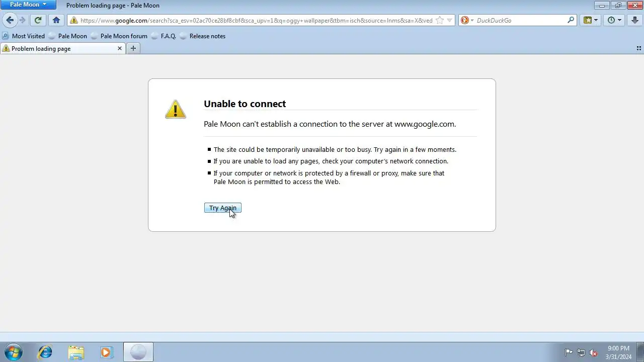Image resolution: width=644 pixels, height=362 pixels.
Task: Click the Unable to connect heading
Action: point(245,104)
